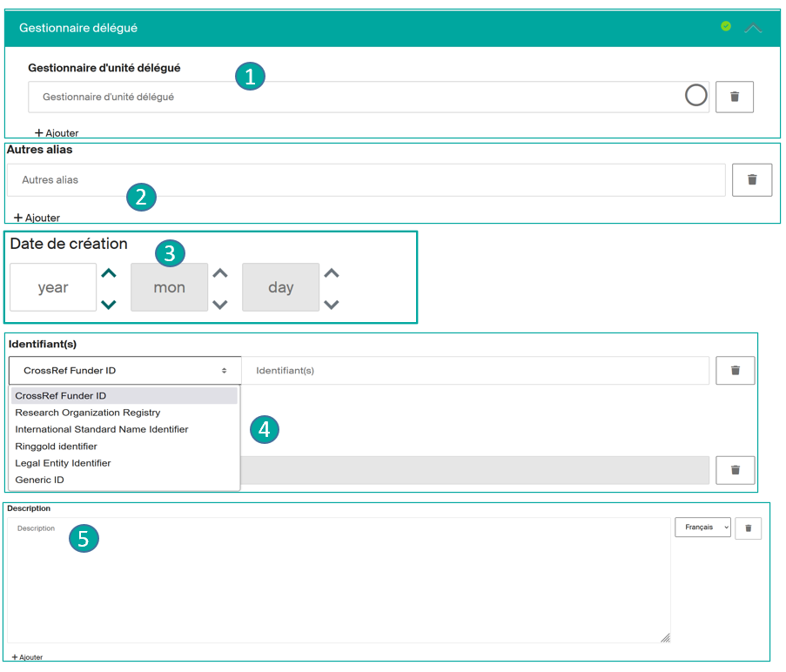Open the CrossRef Funder ID dropdown
This screenshot has width=786, height=672.
coord(124,371)
